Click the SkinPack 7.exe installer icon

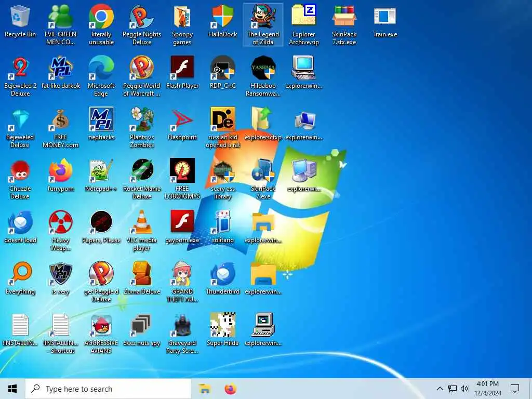[263, 171]
